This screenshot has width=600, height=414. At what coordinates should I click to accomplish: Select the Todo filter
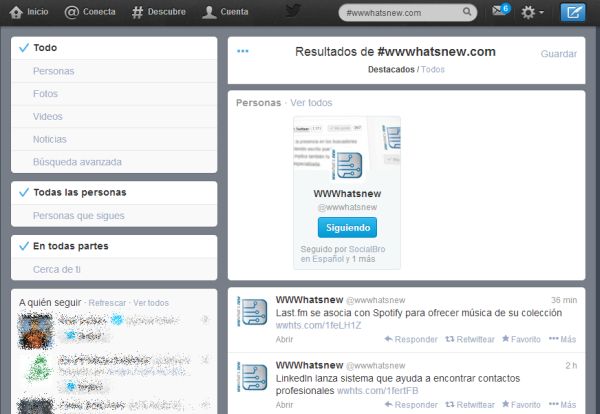[114, 48]
